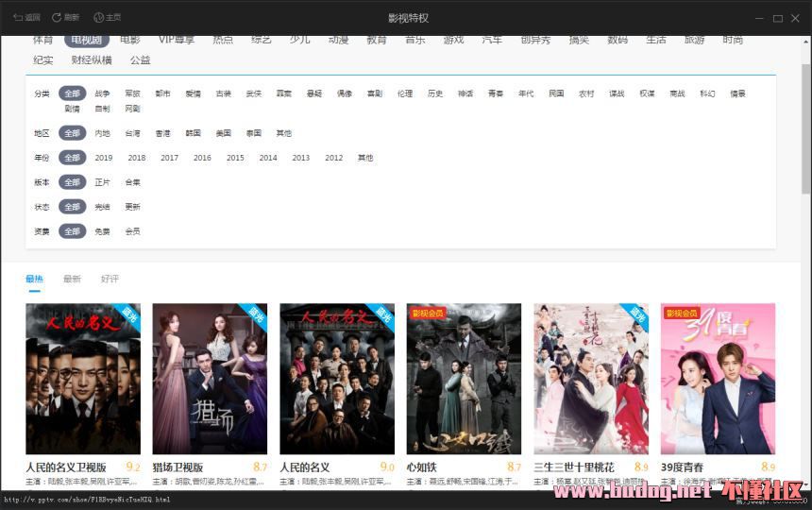Open 心如铁 poster thumbnail
This screenshot has width=812, height=510.
pyautogui.click(x=464, y=379)
